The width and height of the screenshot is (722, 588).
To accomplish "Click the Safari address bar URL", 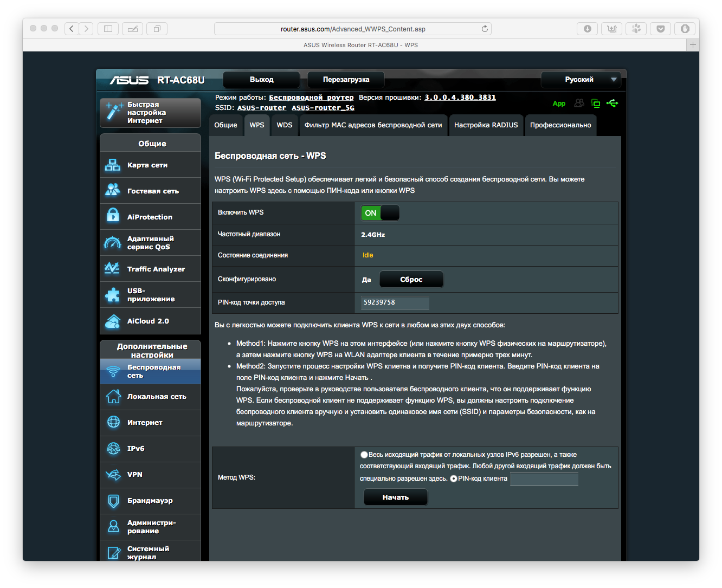I will 353,29.
